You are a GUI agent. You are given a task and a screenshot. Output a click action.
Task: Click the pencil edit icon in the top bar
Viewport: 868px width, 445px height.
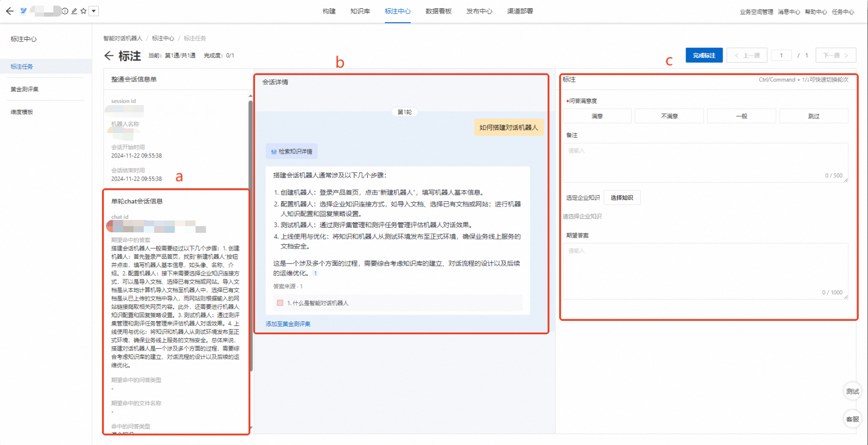click(x=74, y=11)
